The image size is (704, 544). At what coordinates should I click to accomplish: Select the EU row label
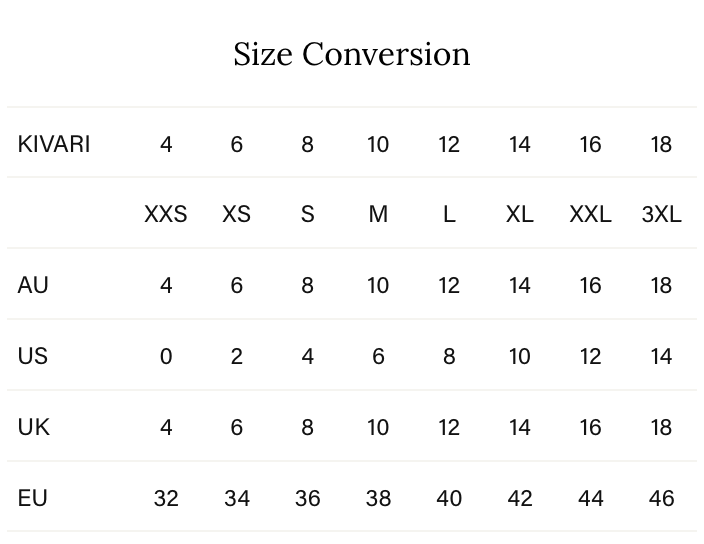coord(33,498)
